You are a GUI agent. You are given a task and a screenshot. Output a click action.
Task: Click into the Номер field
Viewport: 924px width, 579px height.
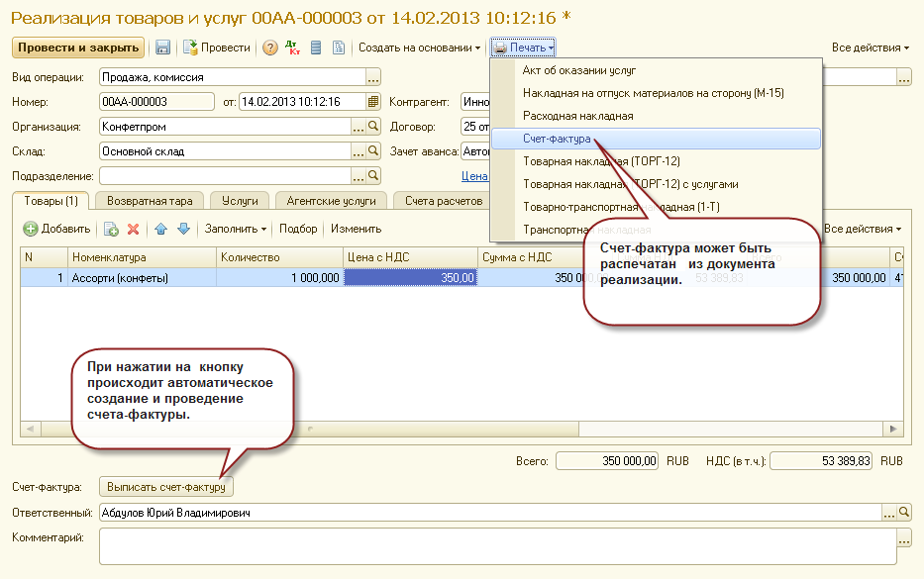(156, 102)
